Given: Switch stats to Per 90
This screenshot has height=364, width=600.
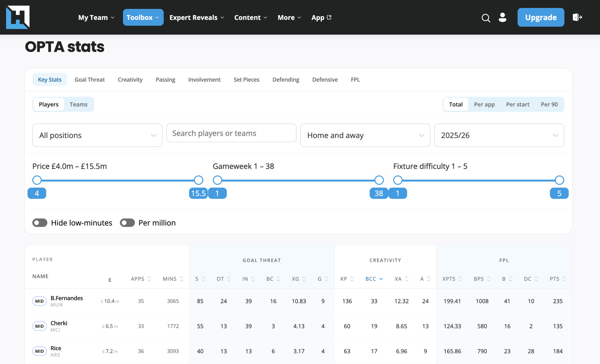Looking at the screenshot, I should pos(549,104).
